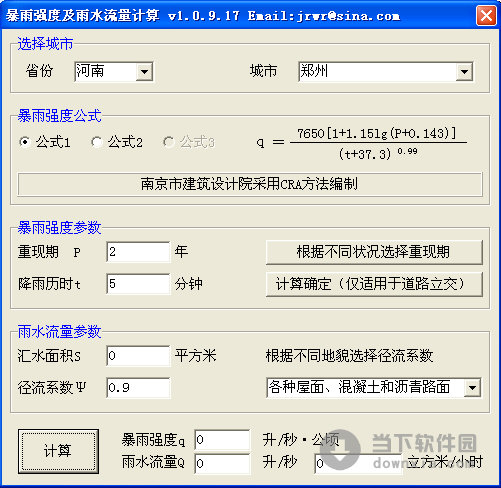The width and height of the screenshot is (501, 488).
Task: Click the 南京市建筑设计院采用CRA方法编制 bar
Action: (250, 184)
